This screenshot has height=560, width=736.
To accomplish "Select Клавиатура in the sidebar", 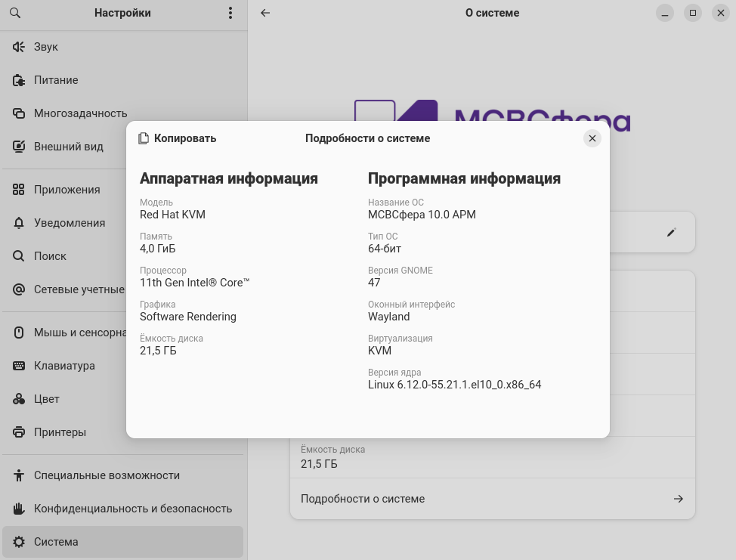I will (x=64, y=366).
